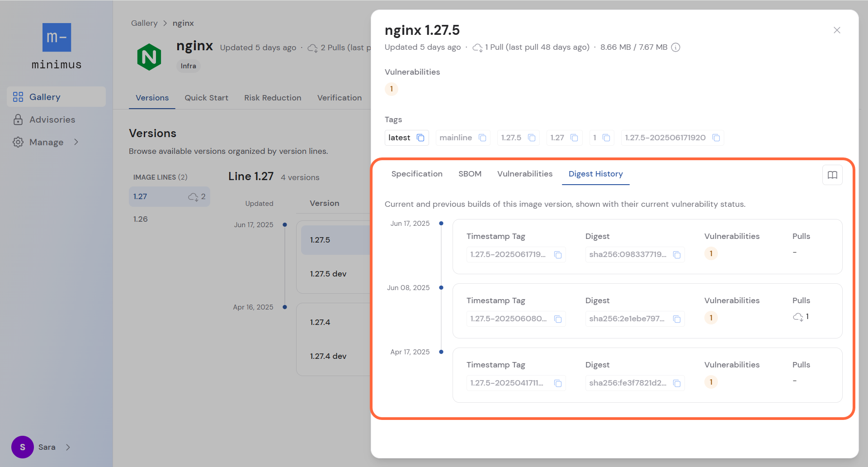The height and width of the screenshot is (467, 868).
Task: Switch to the Vulnerabilities tab
Action: pos(525,174)
